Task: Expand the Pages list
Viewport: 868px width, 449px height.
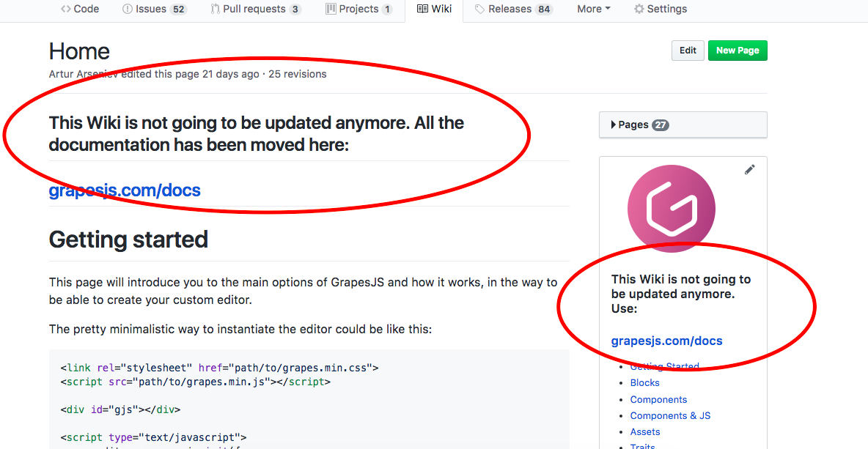Action: tap(635, 125)
